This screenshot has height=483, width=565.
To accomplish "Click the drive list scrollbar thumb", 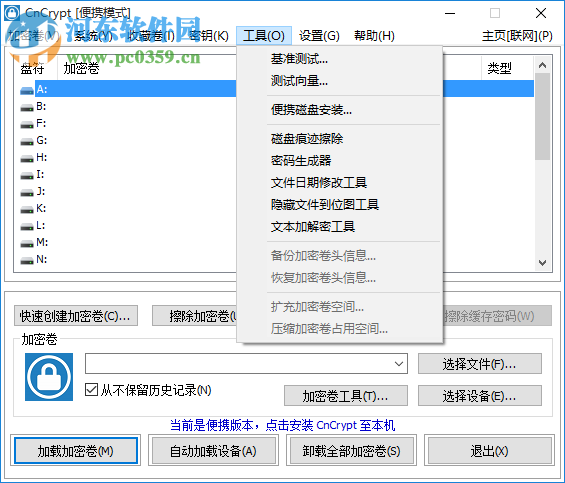I will (x=542, y=116).
